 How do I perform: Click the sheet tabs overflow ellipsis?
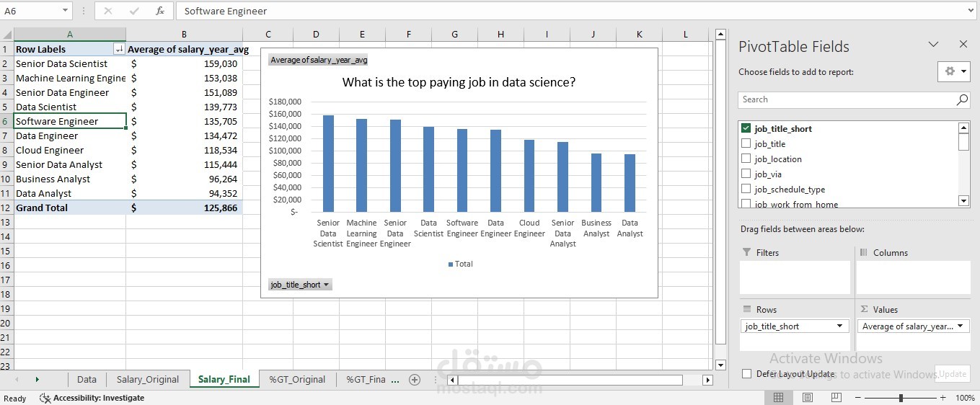(394, 380)
